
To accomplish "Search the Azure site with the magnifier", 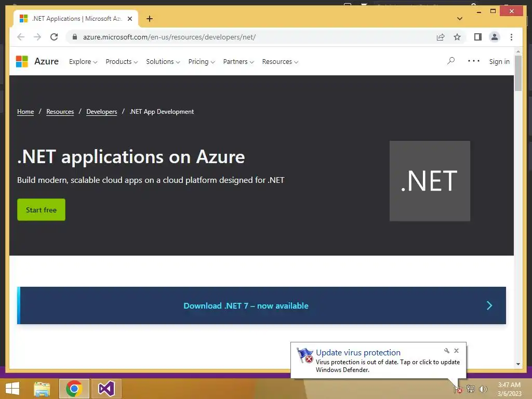I will (x=451, y=61).
